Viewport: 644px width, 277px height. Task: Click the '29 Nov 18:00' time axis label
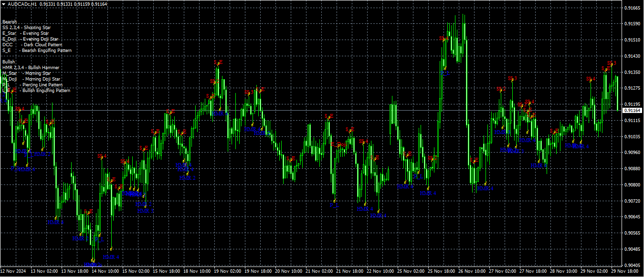[x=625, y=271]
